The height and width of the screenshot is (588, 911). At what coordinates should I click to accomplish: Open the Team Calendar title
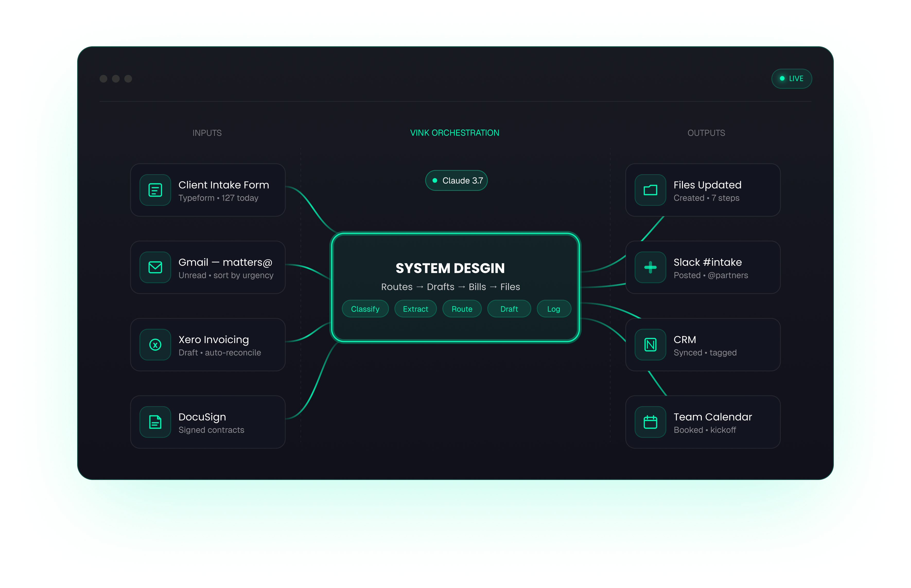point(713,417)
